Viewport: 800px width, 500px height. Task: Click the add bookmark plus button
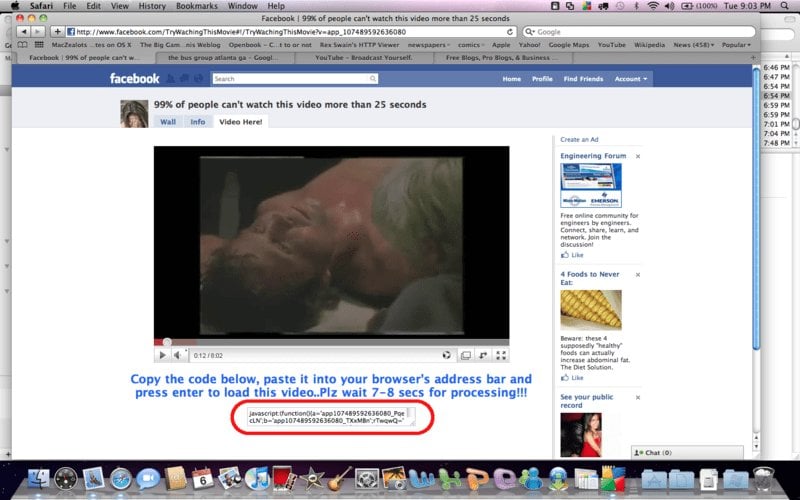57,32
